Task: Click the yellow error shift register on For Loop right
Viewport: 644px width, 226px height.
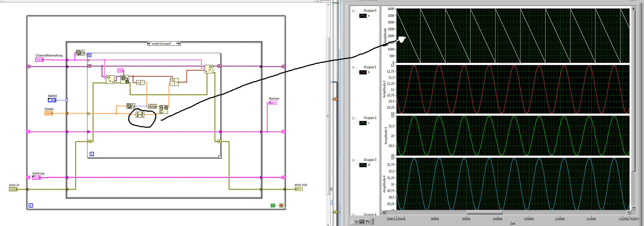Action: point(219,141)
